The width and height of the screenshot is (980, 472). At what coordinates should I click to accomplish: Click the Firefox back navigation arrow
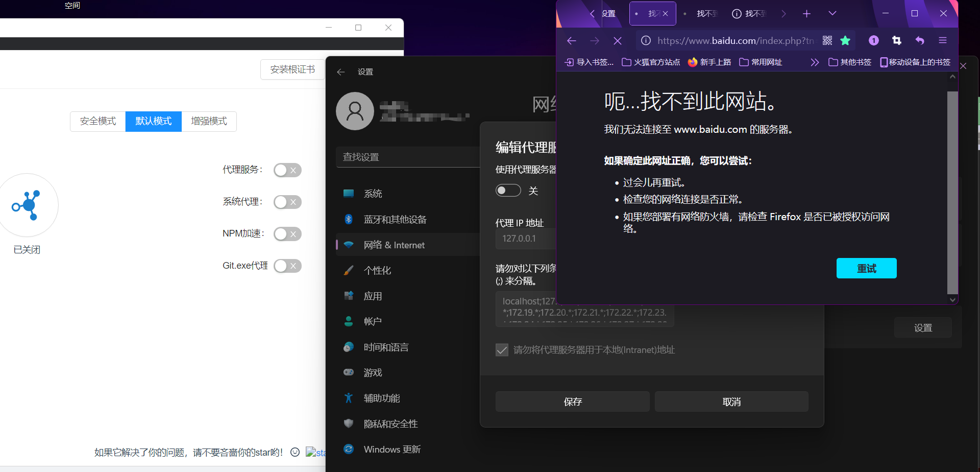571,40
